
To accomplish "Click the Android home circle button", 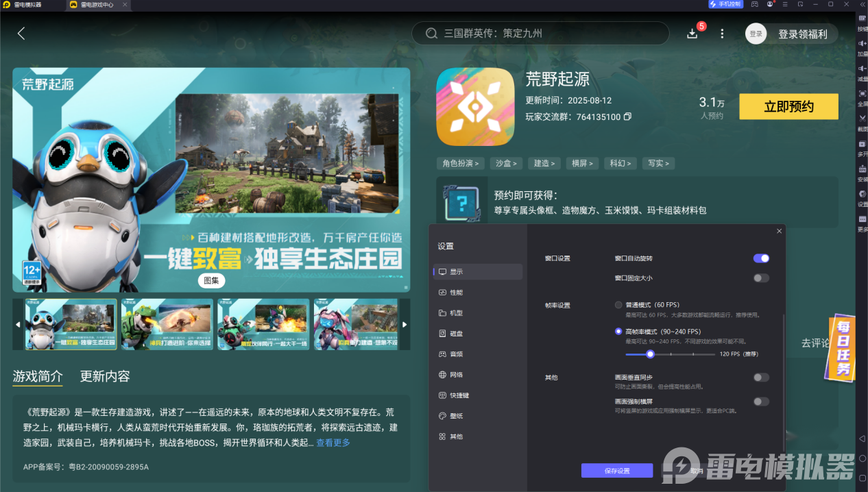I will click(863, 459).
